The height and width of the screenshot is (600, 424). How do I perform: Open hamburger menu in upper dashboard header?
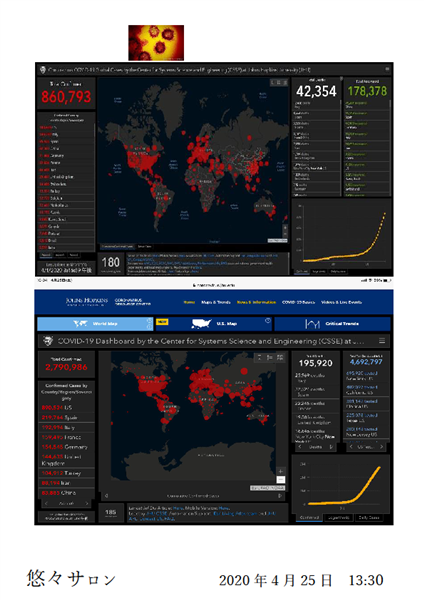[x=387, y=69]
